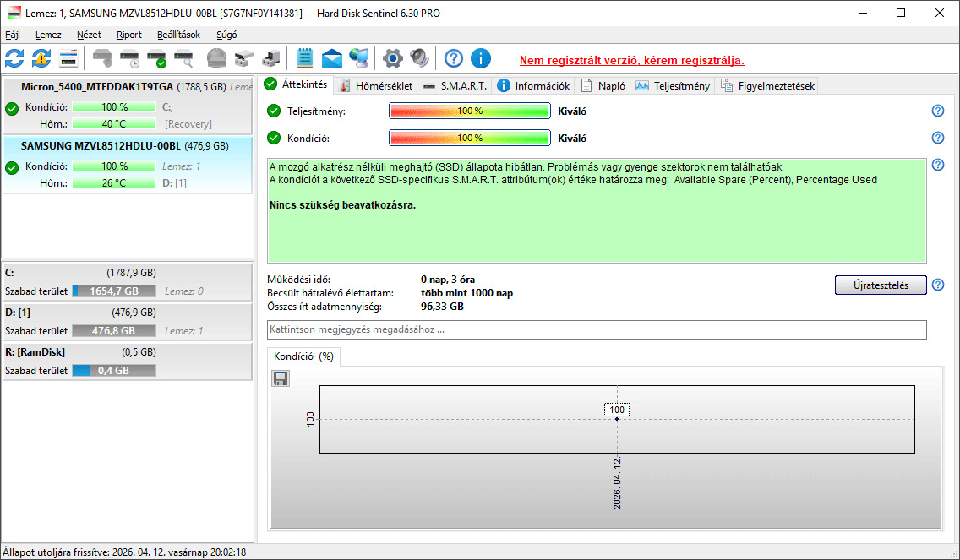Open settings via the gear icon
960x560 pixels.
point(392,59)
